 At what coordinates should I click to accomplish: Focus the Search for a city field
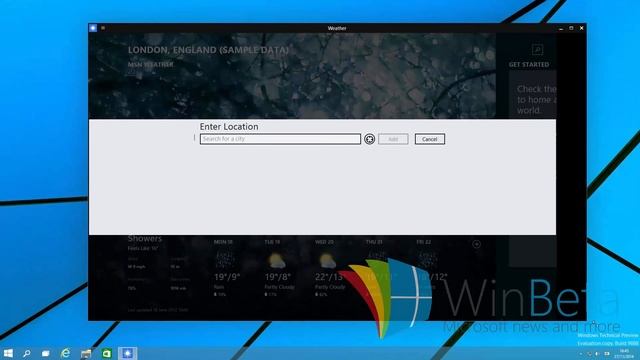tap(280, 139)
